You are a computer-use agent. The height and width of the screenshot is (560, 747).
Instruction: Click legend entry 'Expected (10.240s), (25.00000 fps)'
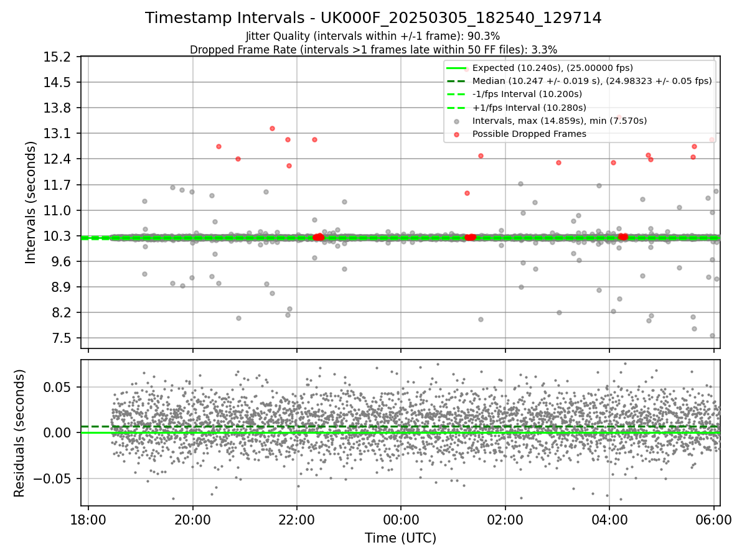pos(553,68)
